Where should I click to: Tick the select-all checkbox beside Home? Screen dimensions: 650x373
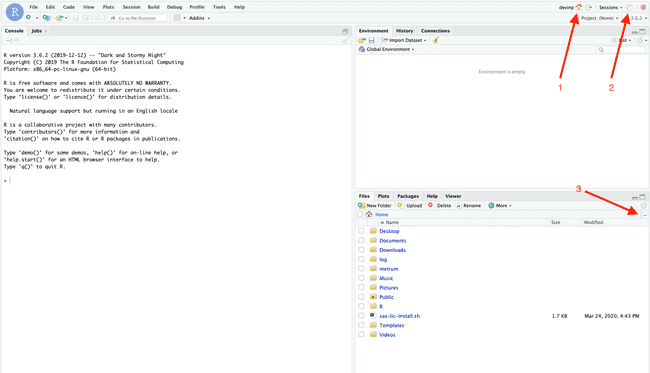click(360, 214)
